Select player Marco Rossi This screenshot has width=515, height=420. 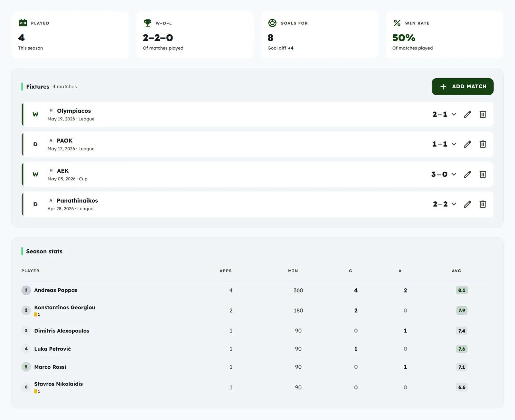50,367
